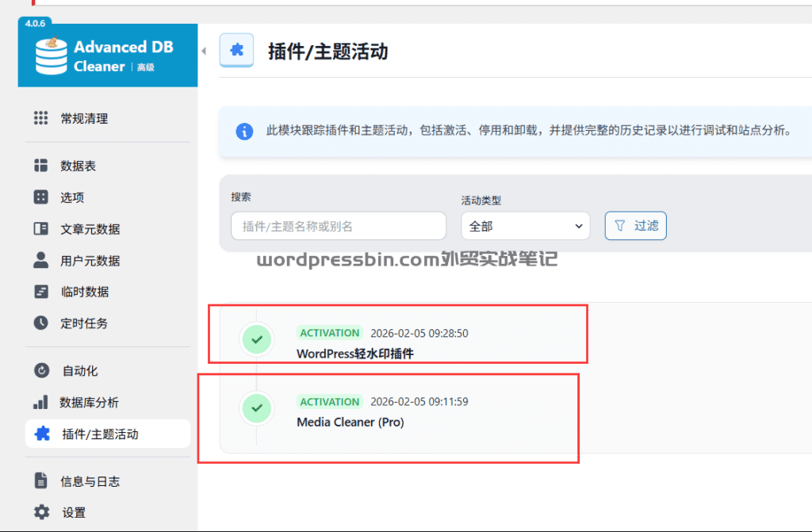
Task: Click the 自动化 icon in the sidebar
Action: [43, 370]
